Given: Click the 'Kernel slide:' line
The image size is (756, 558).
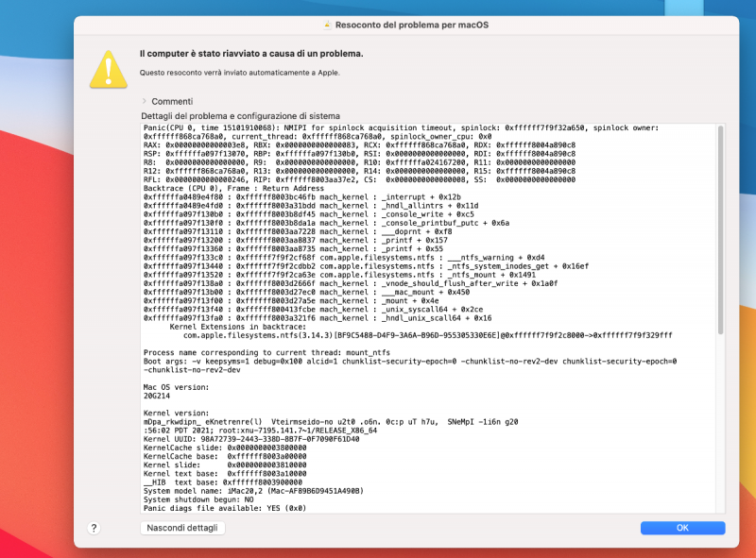Looking at the screenshot, I should click(x=225, y=465).
